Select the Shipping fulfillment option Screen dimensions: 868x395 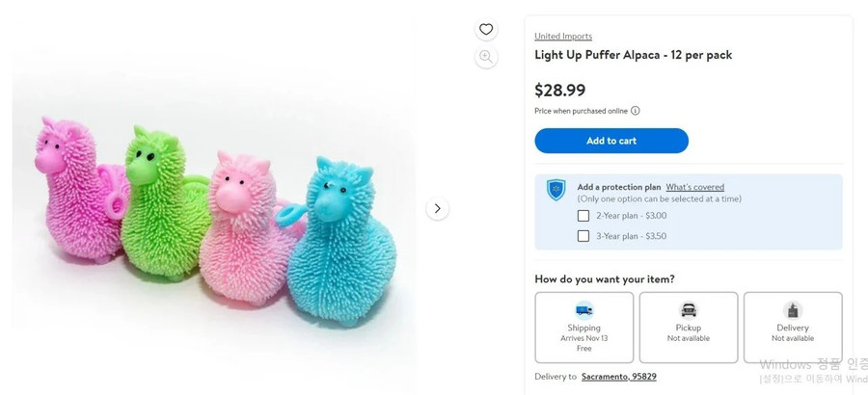coord(584,328)
